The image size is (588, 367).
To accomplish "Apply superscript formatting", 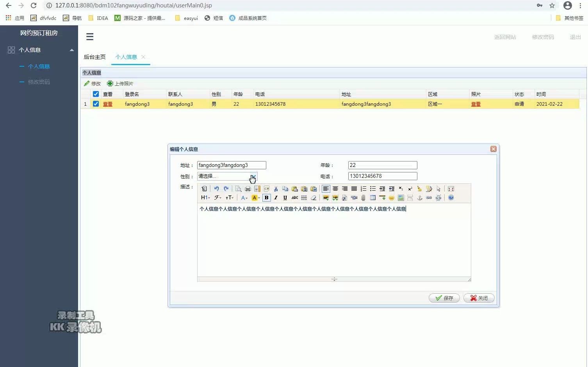I will coord(410,189).
